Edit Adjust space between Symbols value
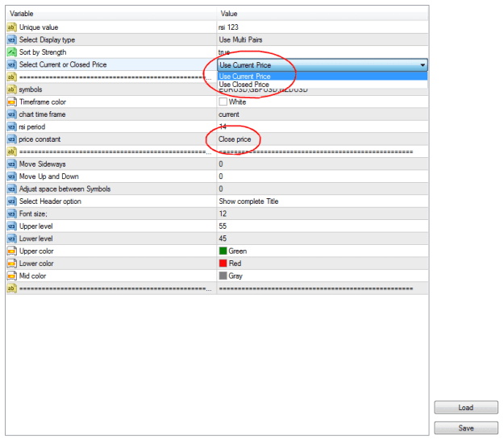 323,189
